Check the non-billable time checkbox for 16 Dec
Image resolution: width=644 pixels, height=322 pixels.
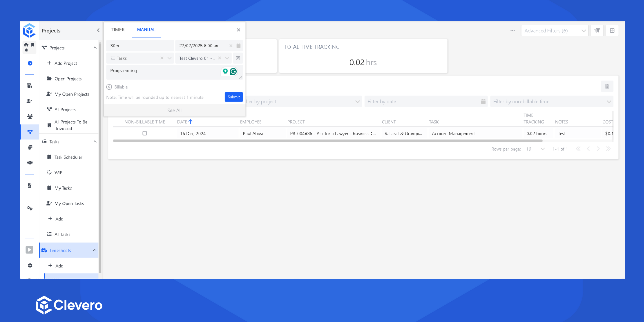pos(145,133)
